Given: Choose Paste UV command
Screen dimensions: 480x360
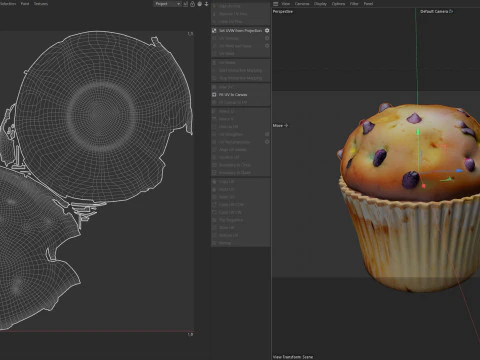Looking at the screenshot, I should [227, 189].
